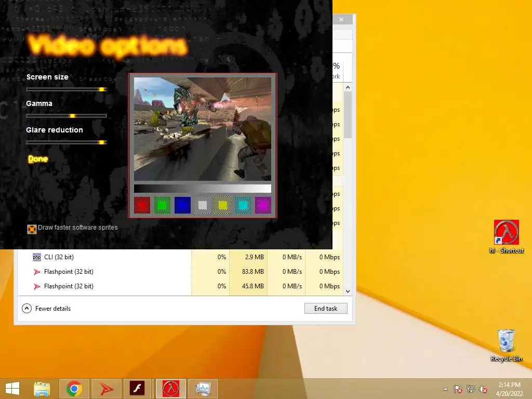Image resolution: width=532 pixels, height=399 pixels.
Task: Click the Task Manager scrollbar thumb
Action: [x=348, y=115]
